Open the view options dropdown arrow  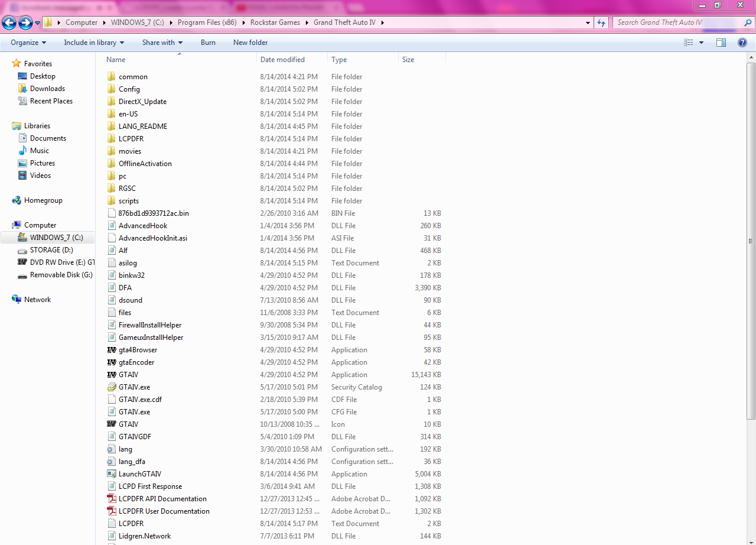click(701, 43)
